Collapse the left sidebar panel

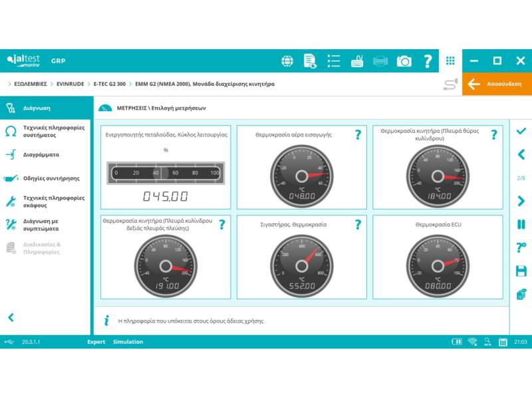click(x=11, y=318)
